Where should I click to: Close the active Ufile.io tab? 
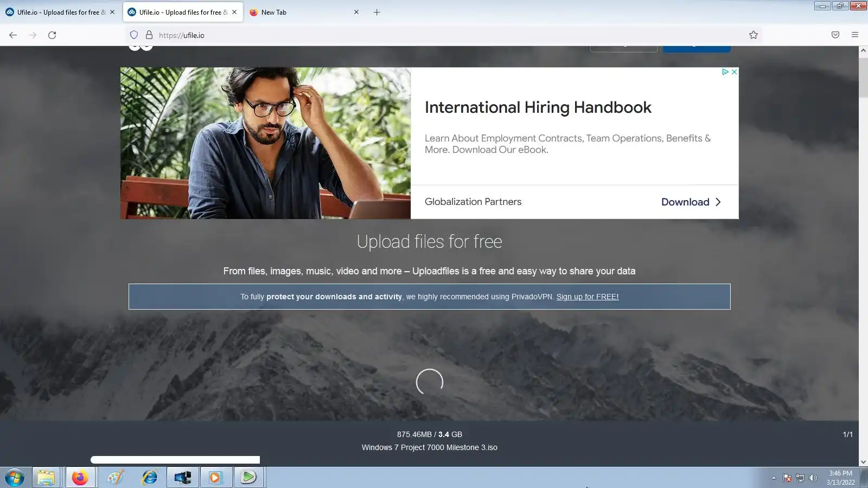(x=234, y=12)
